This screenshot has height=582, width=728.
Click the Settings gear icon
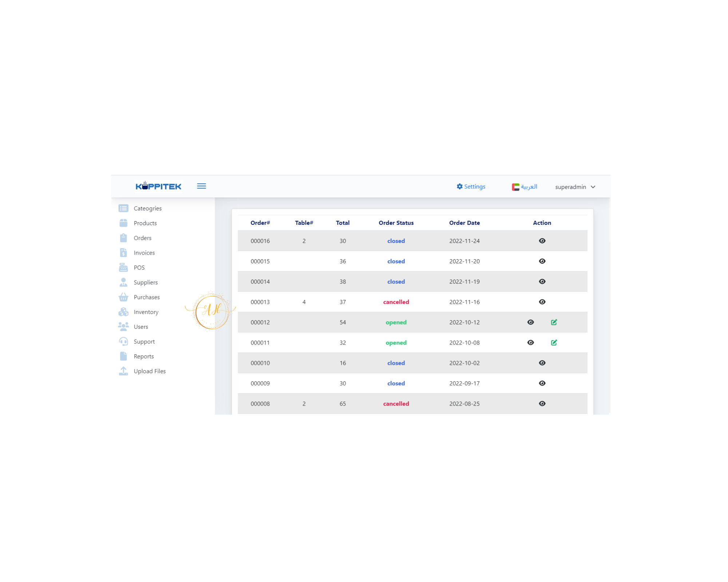459,187
